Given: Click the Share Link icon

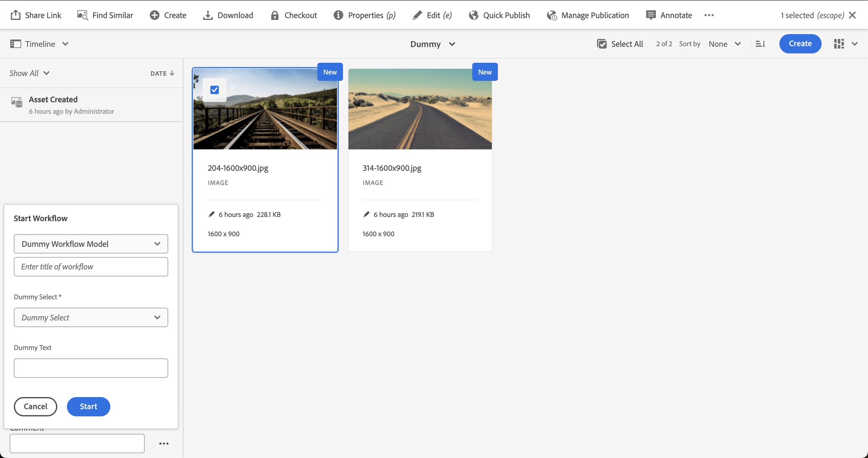Looking at the screenshot, I should point(15,15).
